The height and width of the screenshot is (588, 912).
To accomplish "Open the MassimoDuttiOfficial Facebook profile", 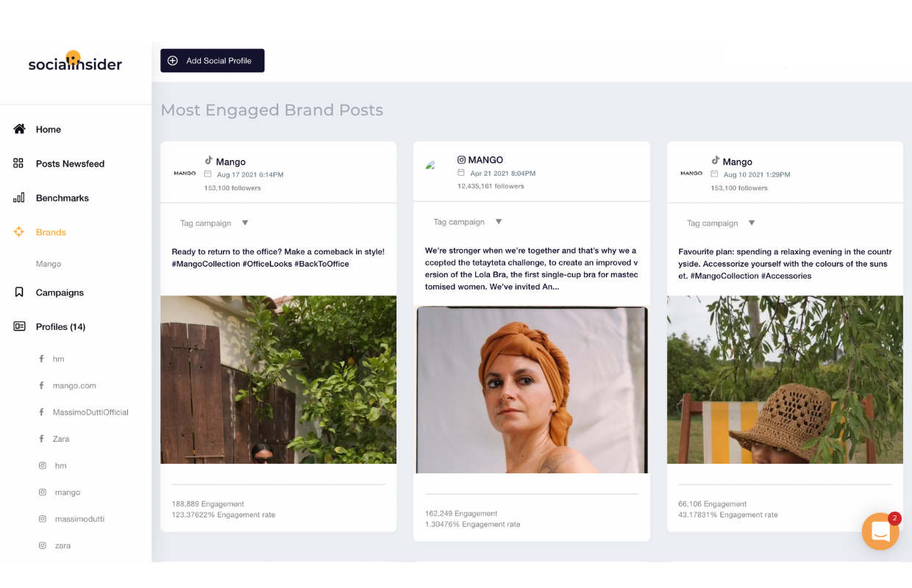I will pos(90,412).
